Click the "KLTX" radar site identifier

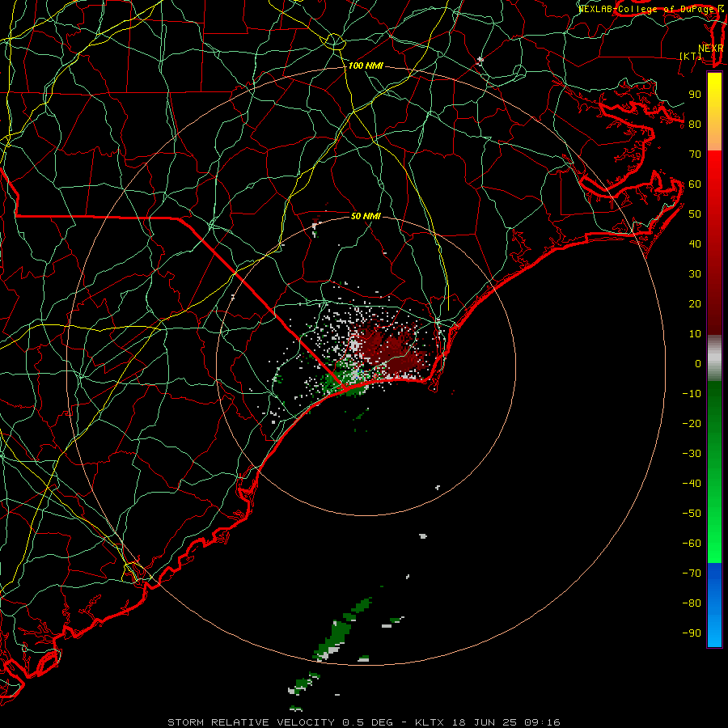[430, 722]
